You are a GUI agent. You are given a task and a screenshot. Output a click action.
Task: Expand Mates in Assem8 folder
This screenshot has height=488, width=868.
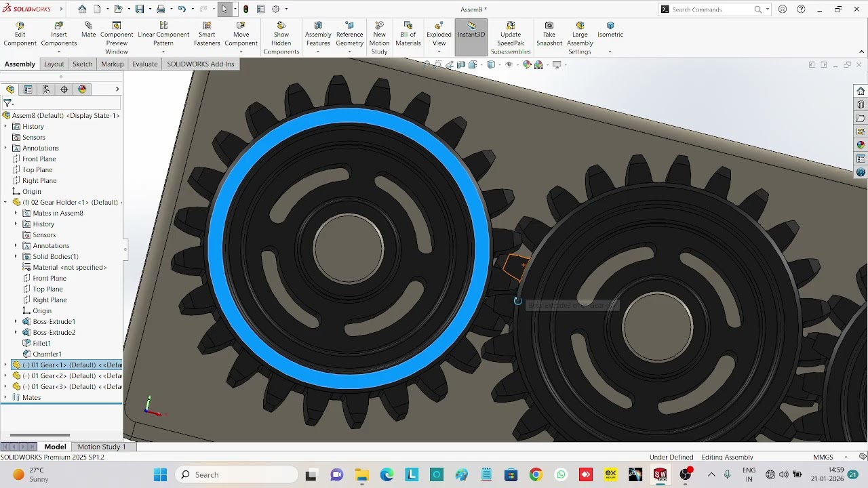tap(16, 213)
